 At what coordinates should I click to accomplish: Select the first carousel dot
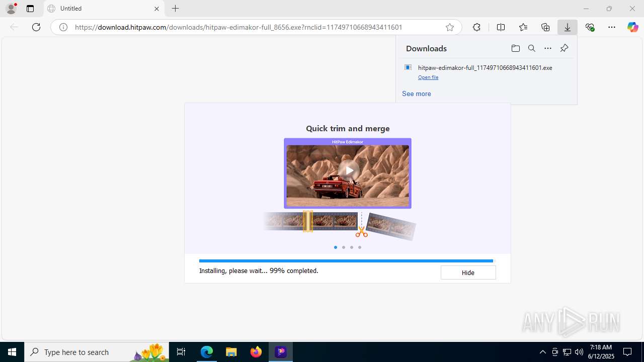[336, 247]
